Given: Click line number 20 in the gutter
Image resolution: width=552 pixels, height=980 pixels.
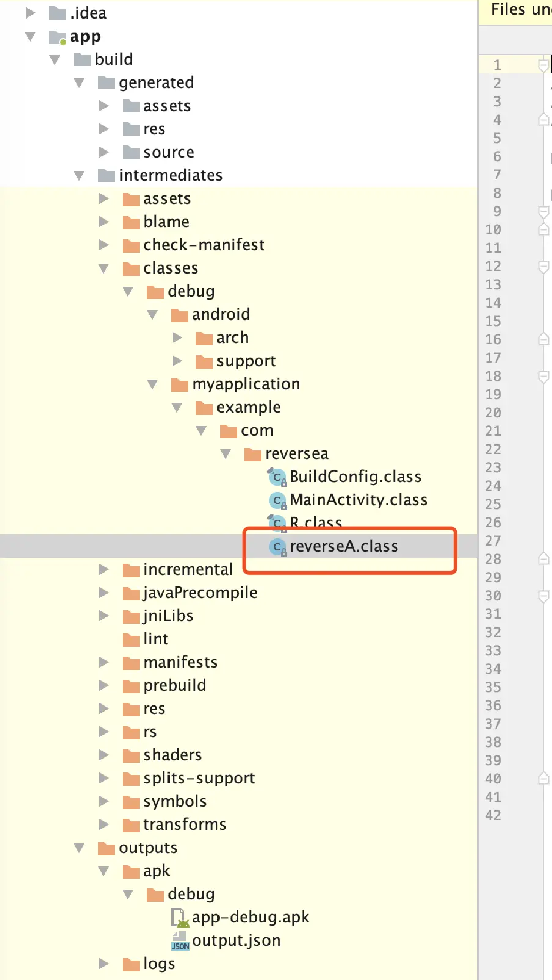Looking at the screenshot, I should (x=493, y=413).
